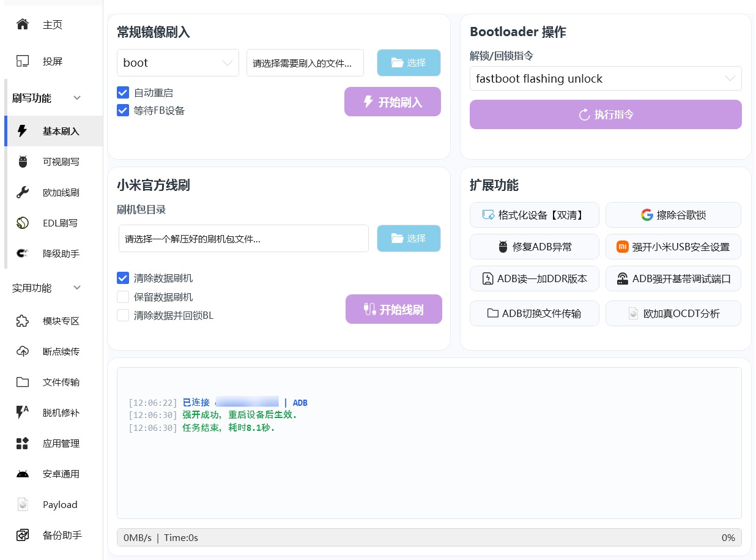Open 模块专区 puzzle piece icon
This screenshot has height=560, width=756.
23,321
